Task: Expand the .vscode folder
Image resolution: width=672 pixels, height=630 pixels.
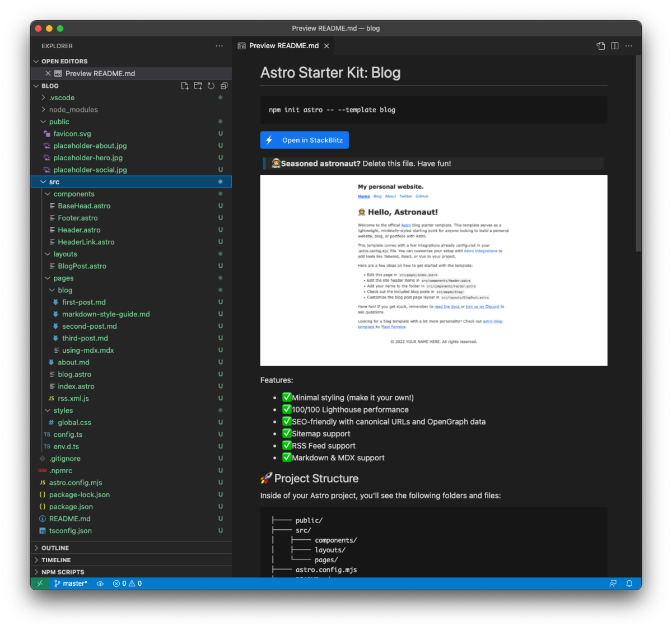Action: 131,97
